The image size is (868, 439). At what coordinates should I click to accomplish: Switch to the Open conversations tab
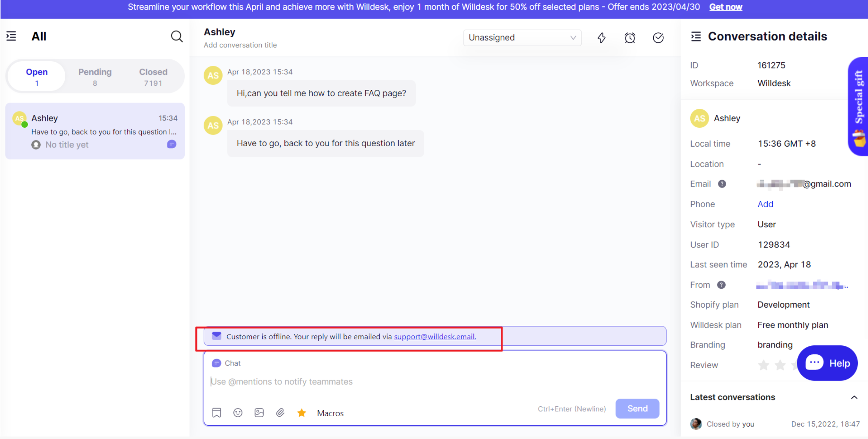(x=37, y=76)
